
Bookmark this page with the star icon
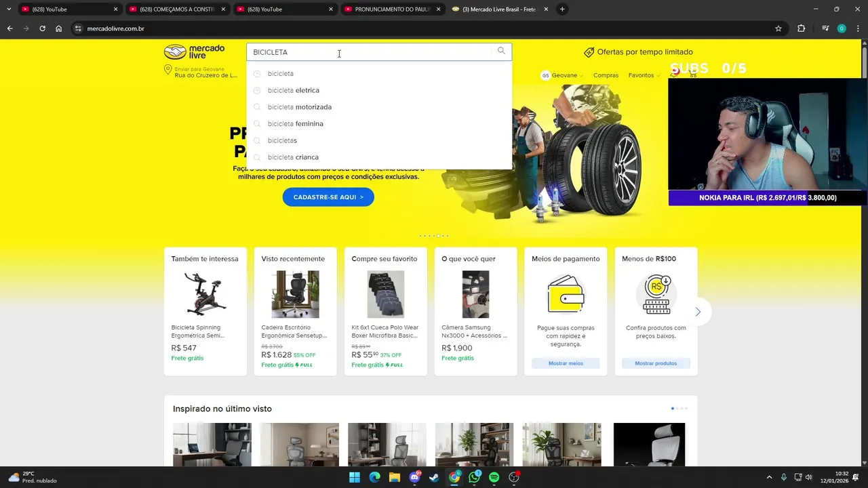pos(778,28)
